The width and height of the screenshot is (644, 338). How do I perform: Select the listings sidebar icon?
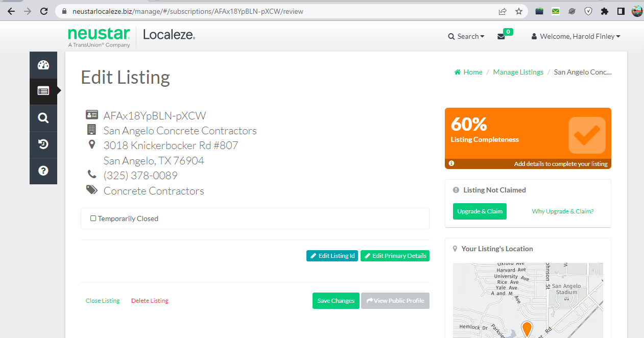click(x=43, y=91)
